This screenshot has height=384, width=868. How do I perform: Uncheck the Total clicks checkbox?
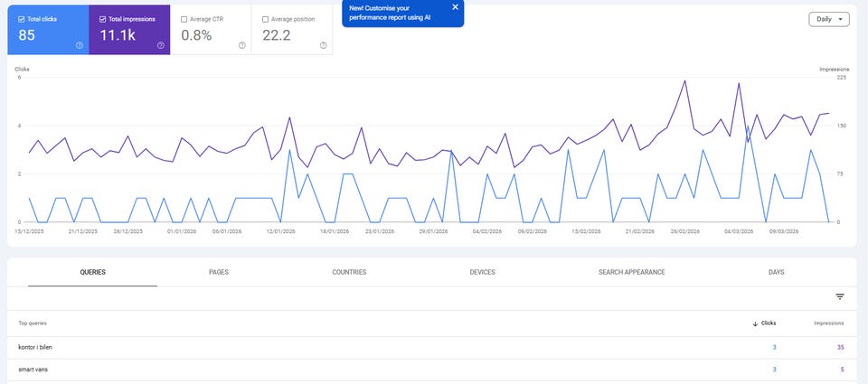click(x=22, y=19)
